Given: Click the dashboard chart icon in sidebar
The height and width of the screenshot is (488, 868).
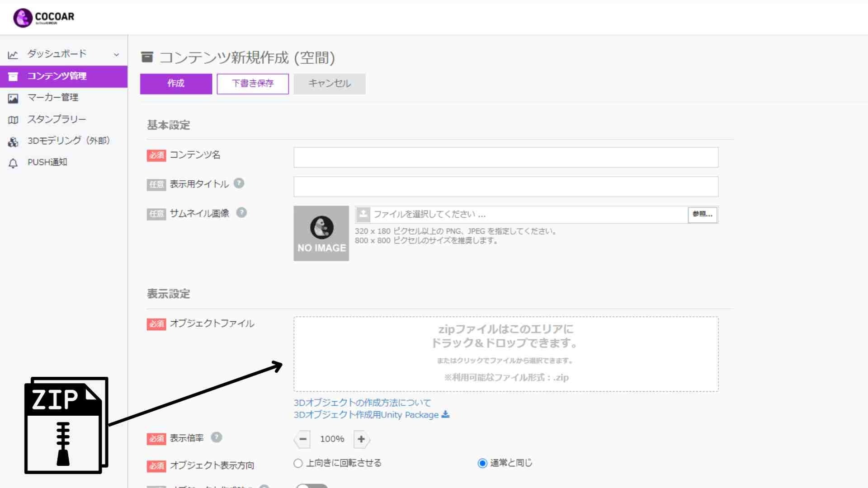Looking at the screenshot, I should click(x=13, y=55).
